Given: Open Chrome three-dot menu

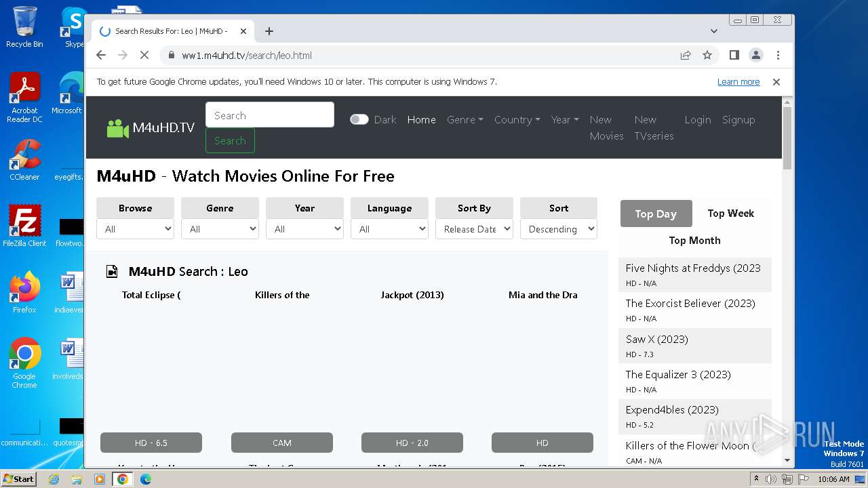Looking at the screenshot, I should pos(778,55).
